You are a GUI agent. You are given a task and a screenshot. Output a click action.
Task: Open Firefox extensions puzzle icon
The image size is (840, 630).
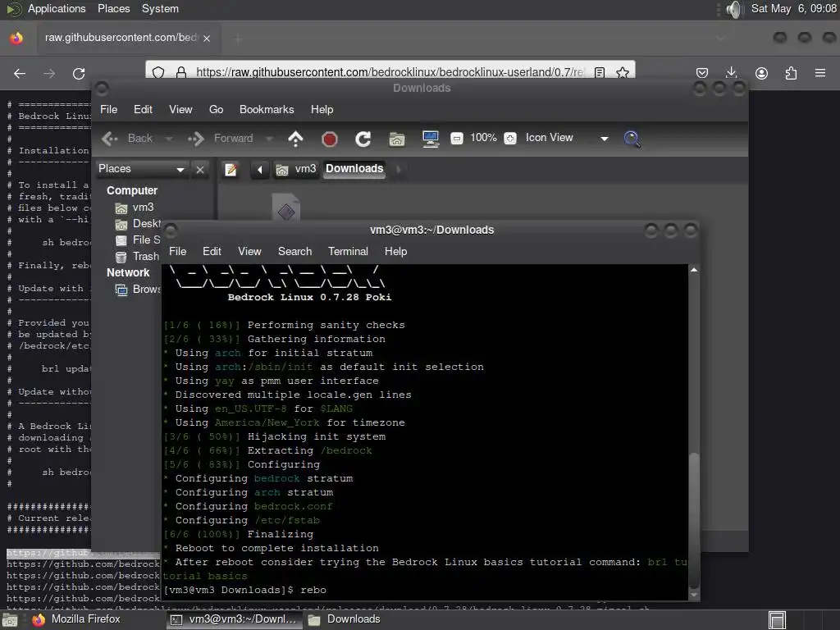[791, 73]
